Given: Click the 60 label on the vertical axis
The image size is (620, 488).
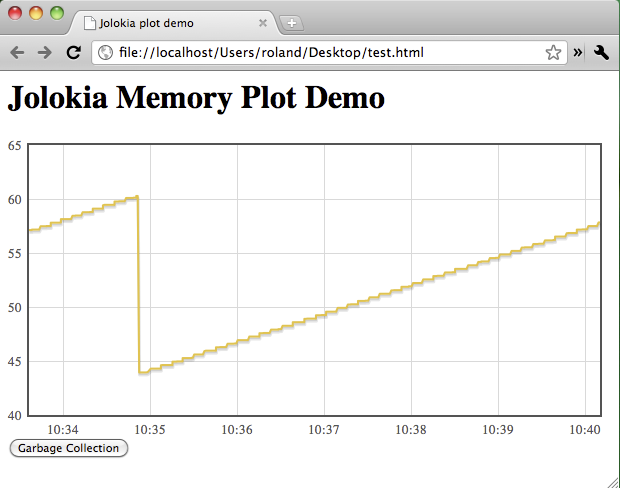Looking at the screenshot, I should [15, 199].
